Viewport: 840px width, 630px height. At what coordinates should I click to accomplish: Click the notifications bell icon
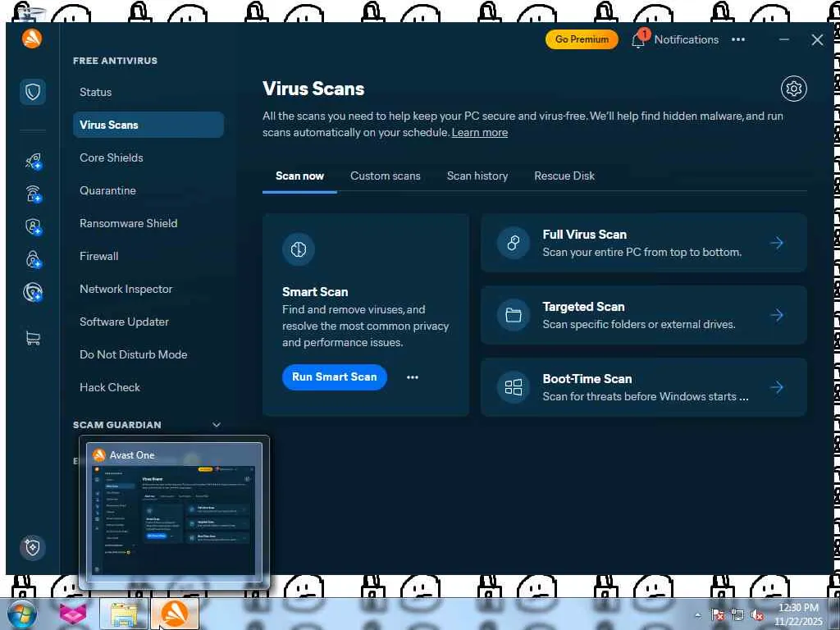coord(638,39)
